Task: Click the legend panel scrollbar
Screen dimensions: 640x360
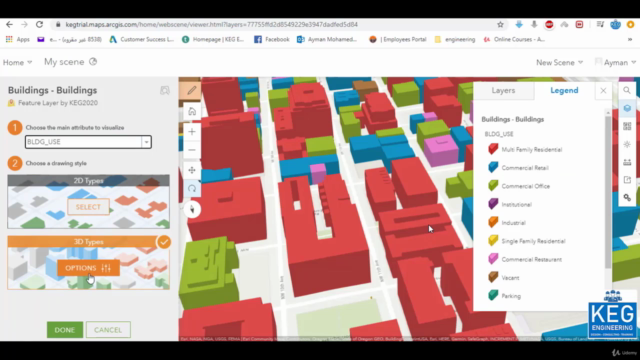Action: (608, 192)
